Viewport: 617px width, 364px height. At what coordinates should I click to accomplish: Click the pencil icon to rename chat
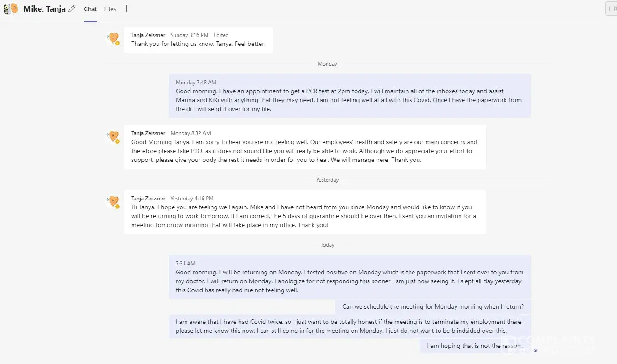pos(72,9)
